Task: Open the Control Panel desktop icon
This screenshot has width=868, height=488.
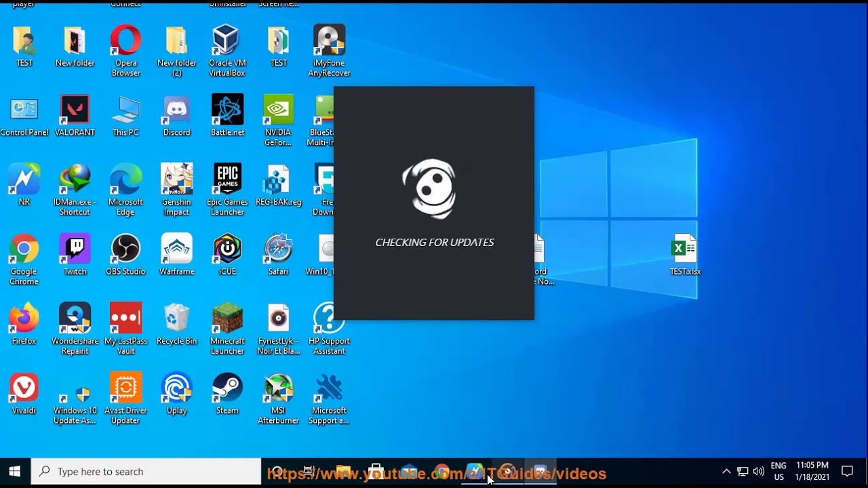Action: point(24,116)
